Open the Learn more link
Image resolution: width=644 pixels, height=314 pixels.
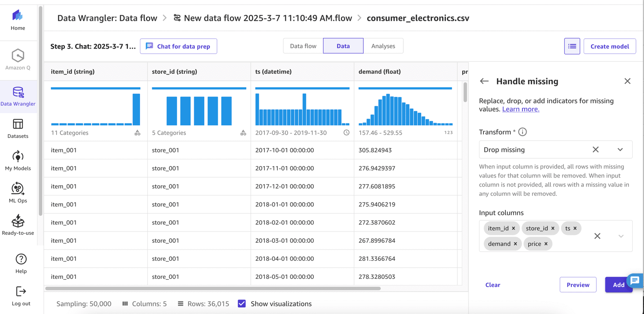coord(520,109)
